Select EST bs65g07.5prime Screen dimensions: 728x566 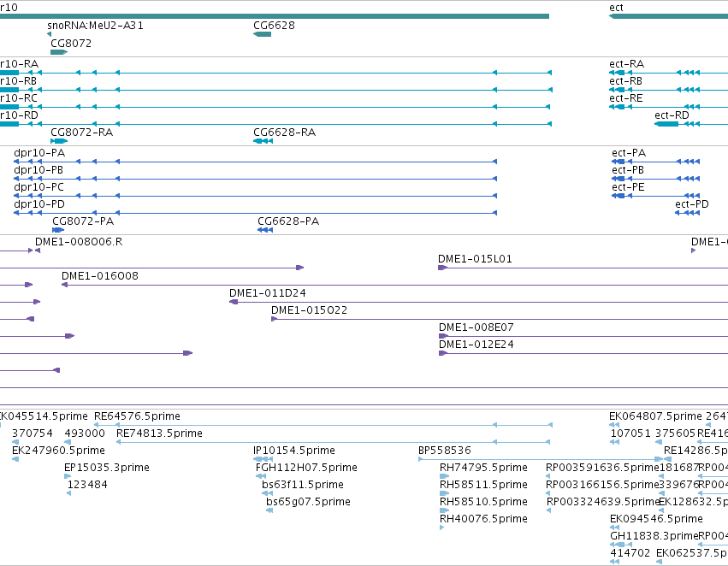point(308,503)
